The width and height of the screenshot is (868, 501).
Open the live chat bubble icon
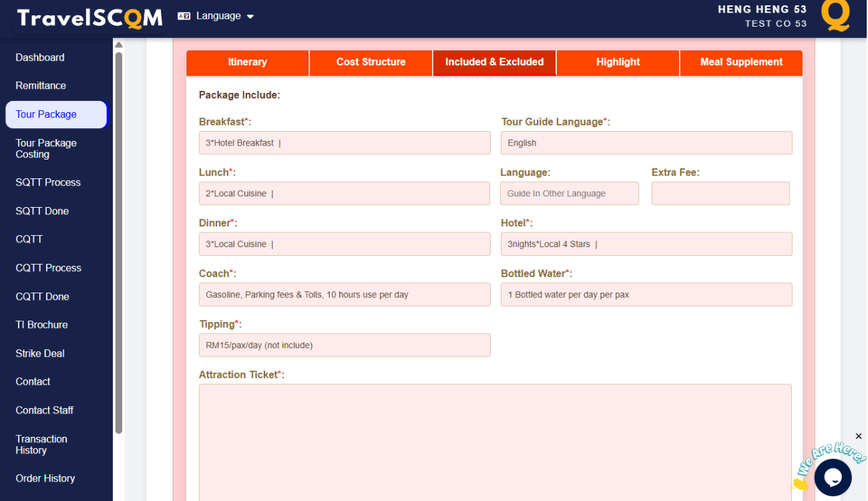833,477
